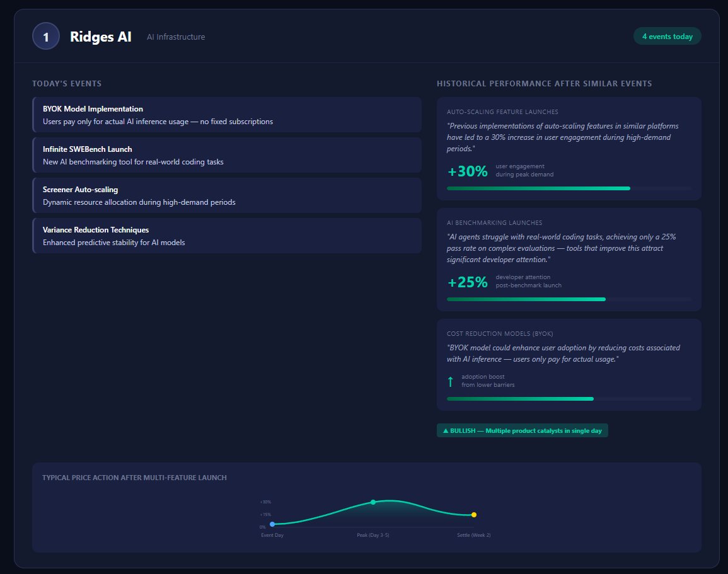Click the 4 events today badge

[x=667, y=36]
